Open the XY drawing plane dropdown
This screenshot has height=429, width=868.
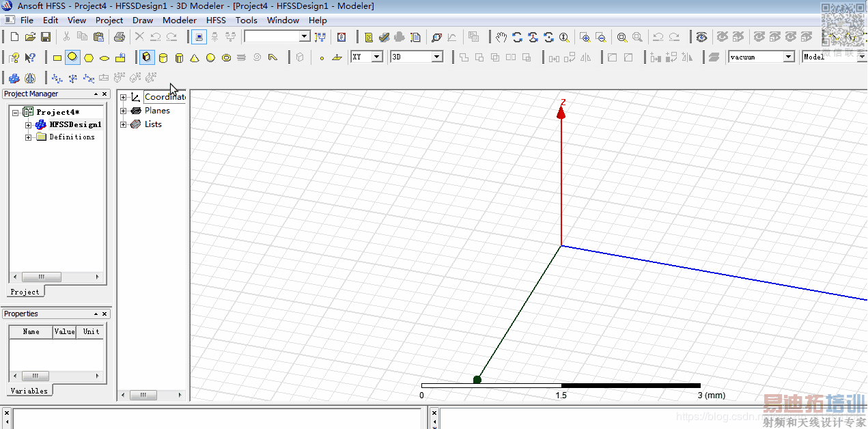pos(376,57)
